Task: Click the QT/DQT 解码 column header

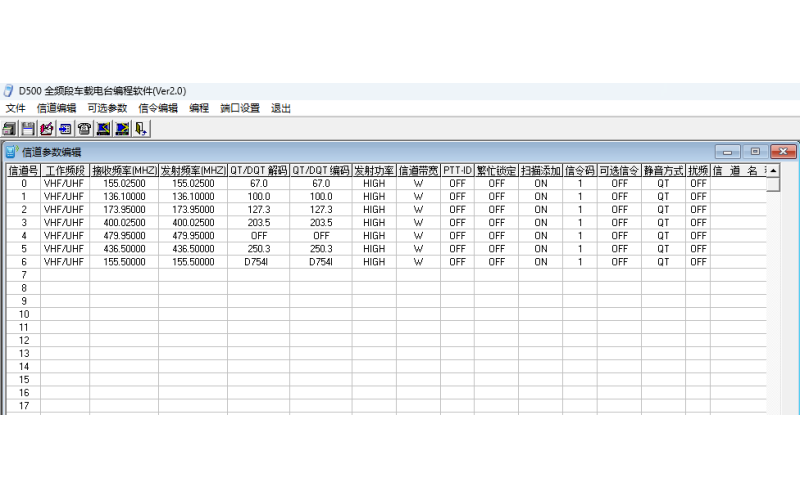Action: (258, 170)
